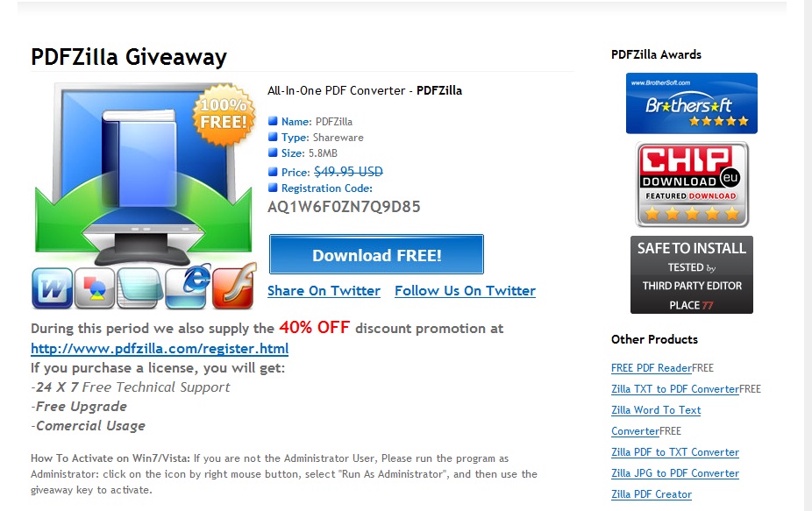
Task: Open the CHIP Download featured award badge
Action: (x=692, y=184)
